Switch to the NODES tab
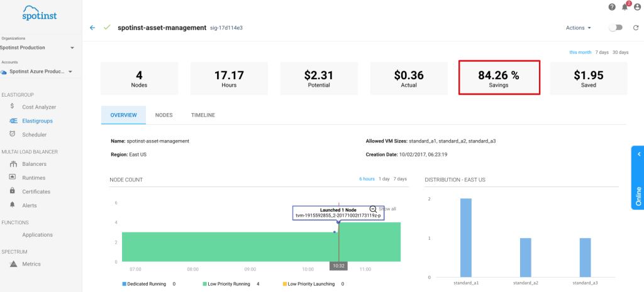 click(x=164, y=115)
